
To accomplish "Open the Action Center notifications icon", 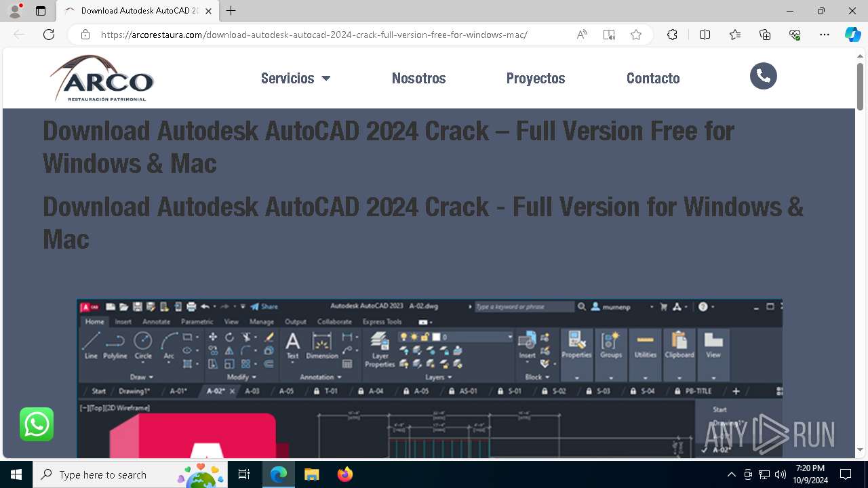I will tap(846, 474).
